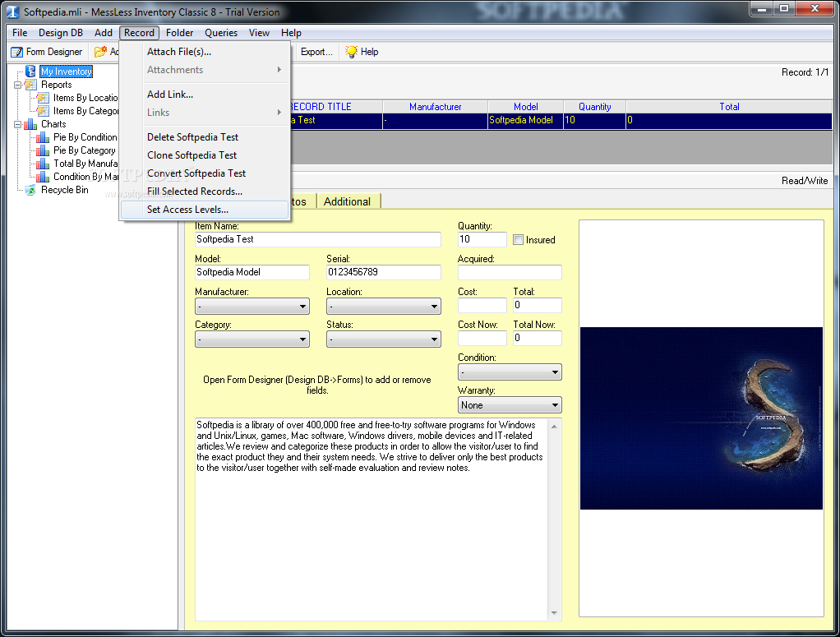Viewport: 840px width, 637px height.
Task: Click the Total By Manufacturer chart icon
Action: (43, 164)
